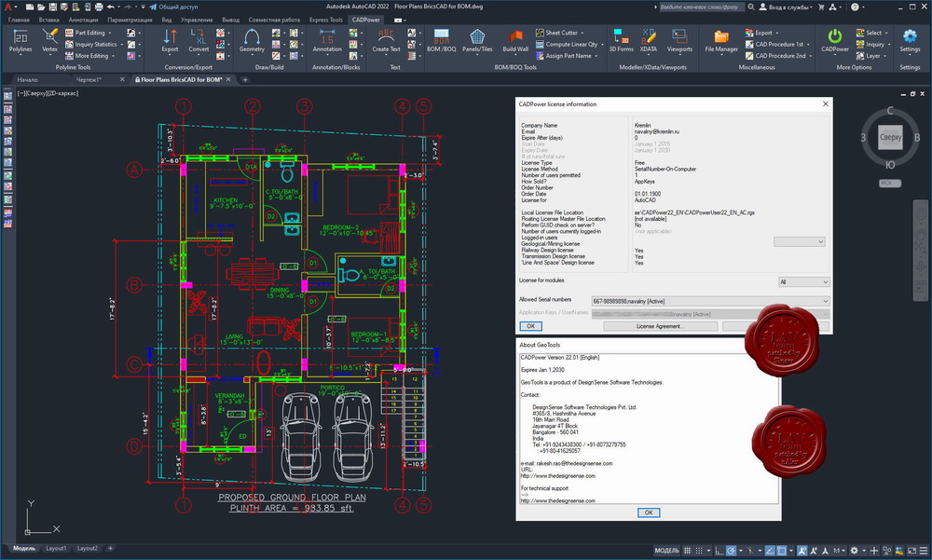Open the XDATA tool
The height and width of the screenshot is (560, 932).
click(x=649, y=40)
